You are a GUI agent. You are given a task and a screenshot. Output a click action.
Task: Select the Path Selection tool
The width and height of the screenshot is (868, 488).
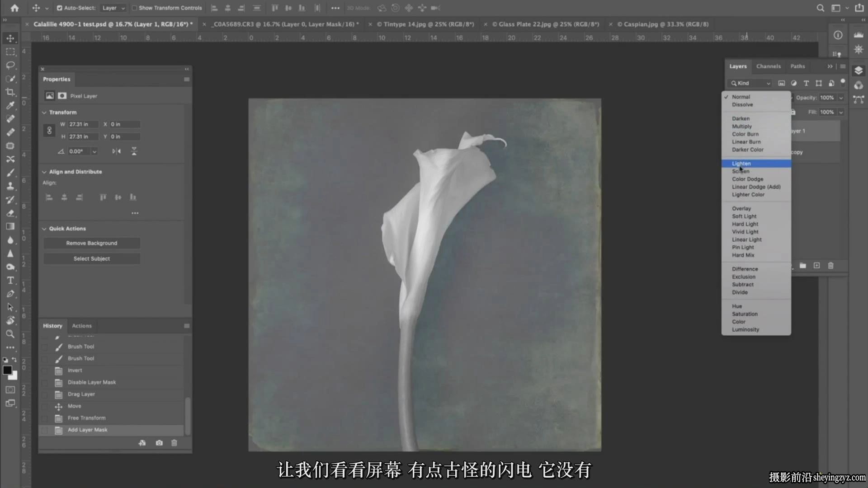click(x=10, y=307)
